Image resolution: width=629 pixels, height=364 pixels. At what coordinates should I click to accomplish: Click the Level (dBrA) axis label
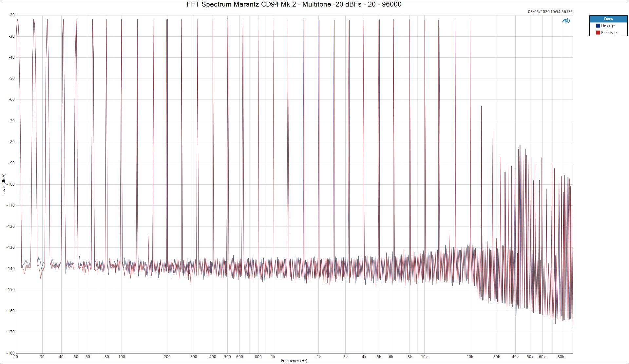(x=3, y=184)
